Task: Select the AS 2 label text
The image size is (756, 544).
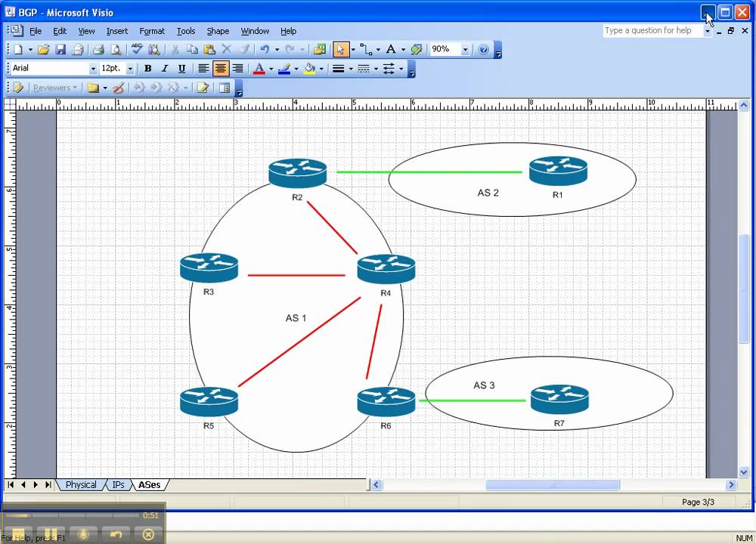Action: point(488,193)
